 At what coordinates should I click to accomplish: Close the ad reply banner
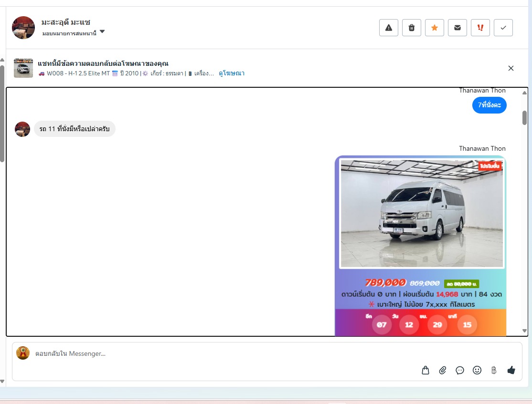[511, 68]
